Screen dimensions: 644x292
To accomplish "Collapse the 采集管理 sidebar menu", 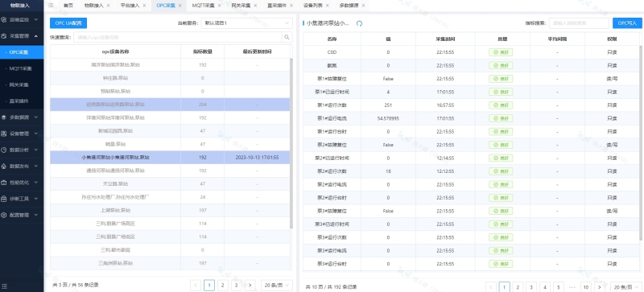I will tap(36, 36).
